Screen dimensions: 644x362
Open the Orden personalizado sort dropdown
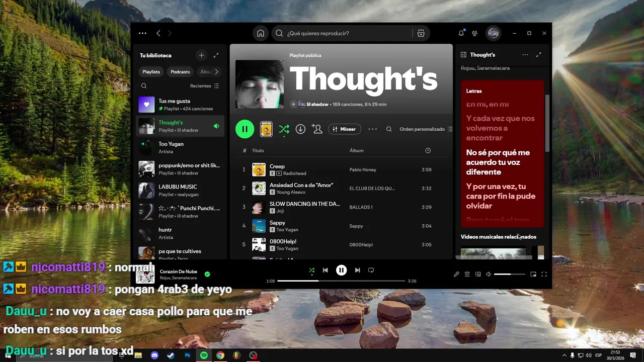[426, 129]
